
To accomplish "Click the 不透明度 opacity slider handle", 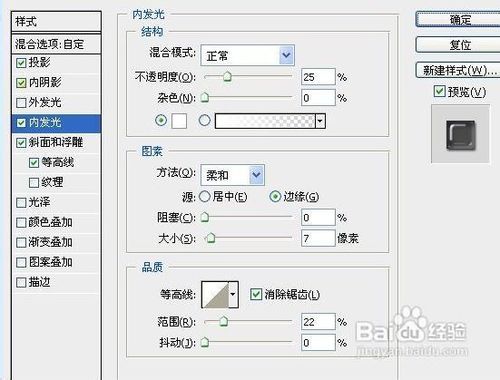I will pyautogui.click(x=227, y=77).
